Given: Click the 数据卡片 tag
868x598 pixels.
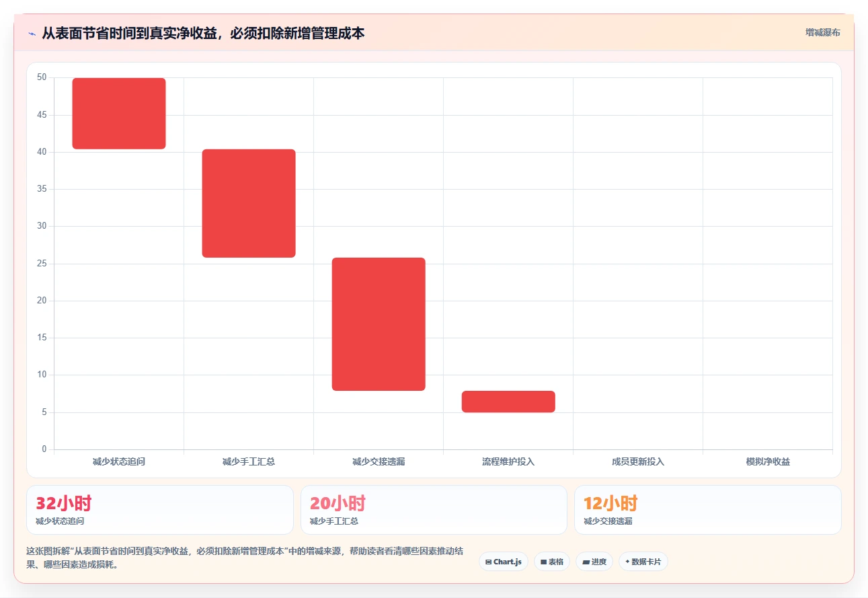Looking at the screenshot, I should coord(643,562).
